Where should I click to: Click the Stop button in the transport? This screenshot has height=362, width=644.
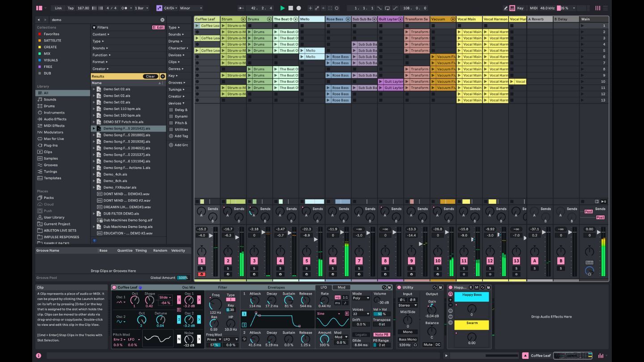click(291, 8)
